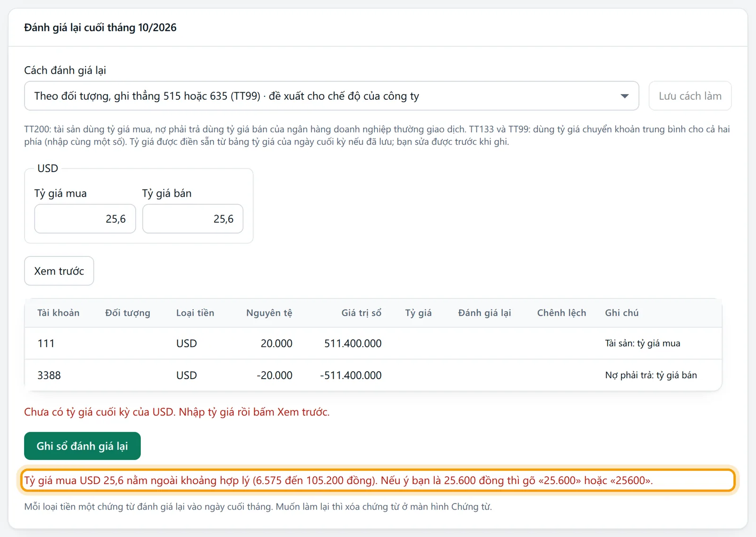
Task: Focus the Tỷ giá bán input field
Action: [193, 219]
